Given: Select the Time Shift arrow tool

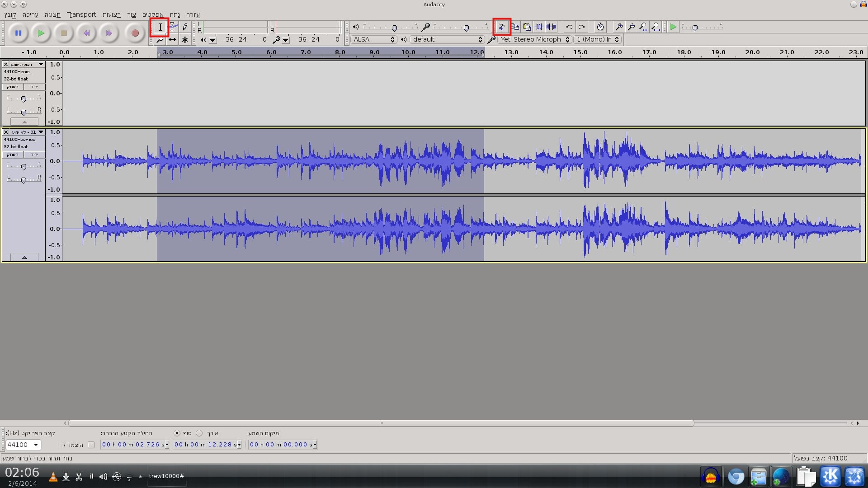Looking at the screenshot, I should click(172, 40).
